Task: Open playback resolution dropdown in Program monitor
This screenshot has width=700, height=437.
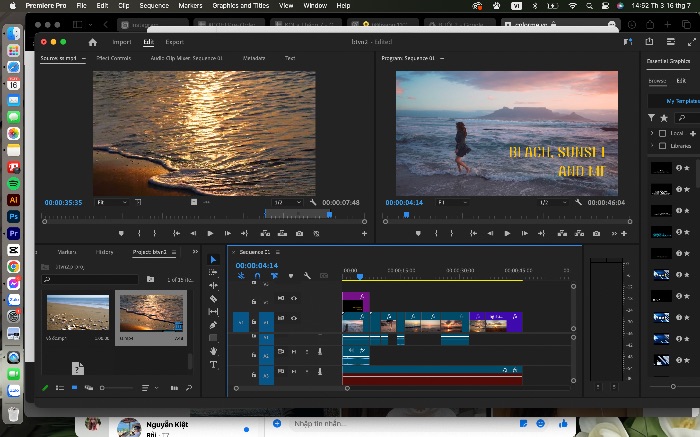Action: 554,202
